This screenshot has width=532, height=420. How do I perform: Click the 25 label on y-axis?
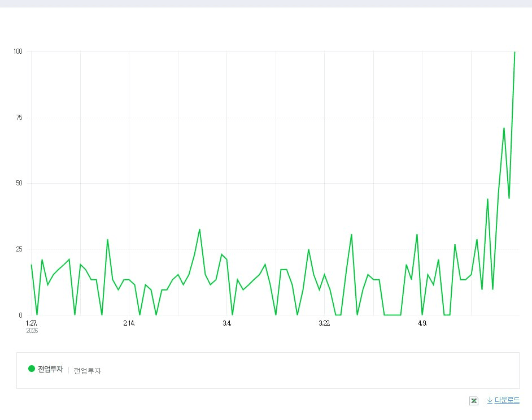tap(19, 249)
